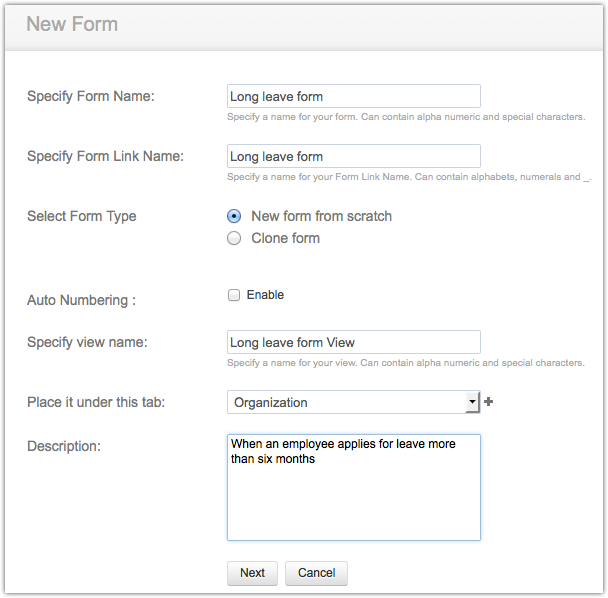Click the "New Form" header title
The height and width of the screenshot is (598, 608).
[72, 24]
